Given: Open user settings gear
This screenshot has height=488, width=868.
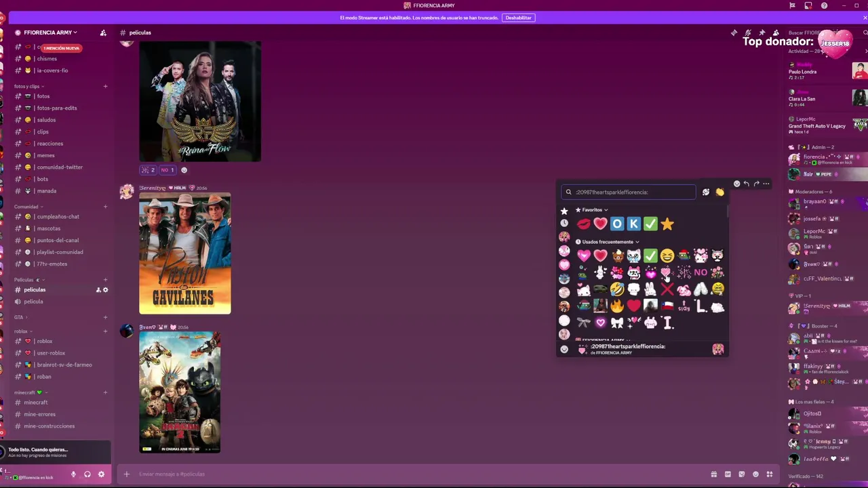Looking at the screenshot, I should click(x=101, y=474).
